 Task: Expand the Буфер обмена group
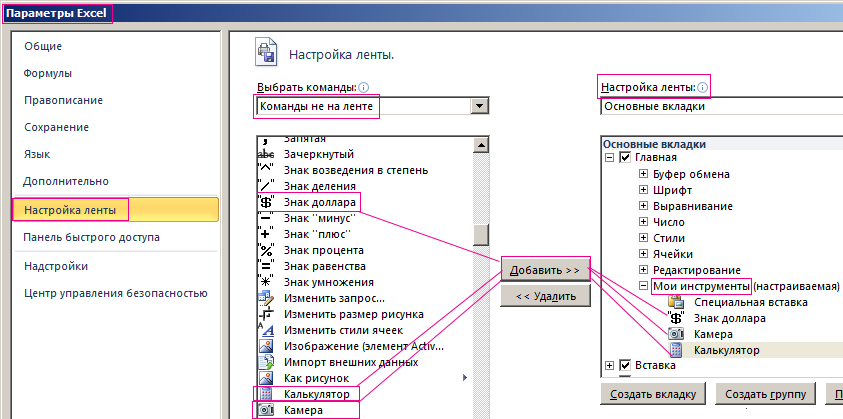click(x=643, y=174)
